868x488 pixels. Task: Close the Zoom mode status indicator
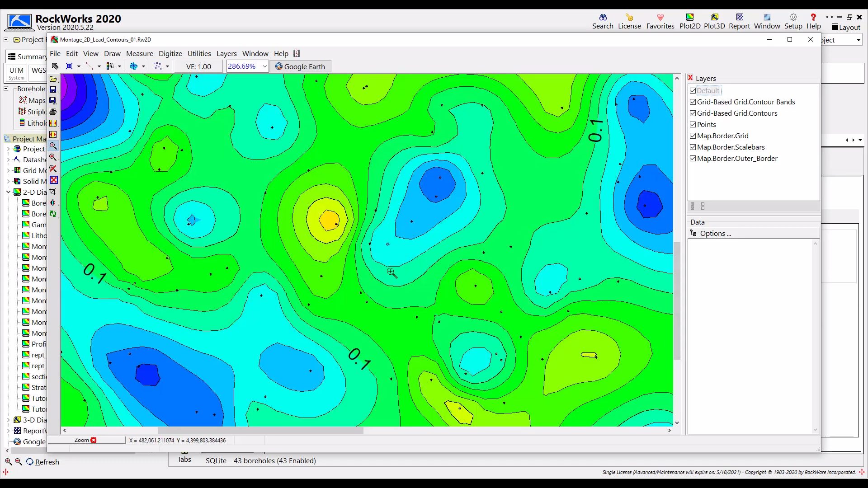tap(93, 440)
